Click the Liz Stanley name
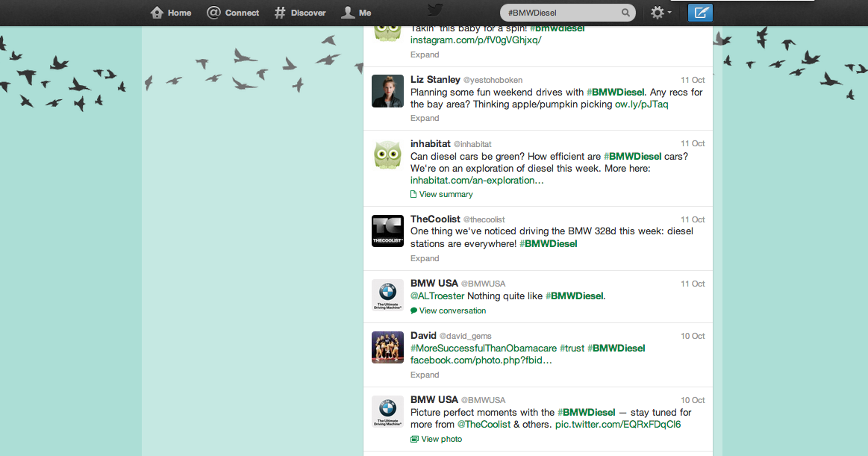 [x=435, y=80]
